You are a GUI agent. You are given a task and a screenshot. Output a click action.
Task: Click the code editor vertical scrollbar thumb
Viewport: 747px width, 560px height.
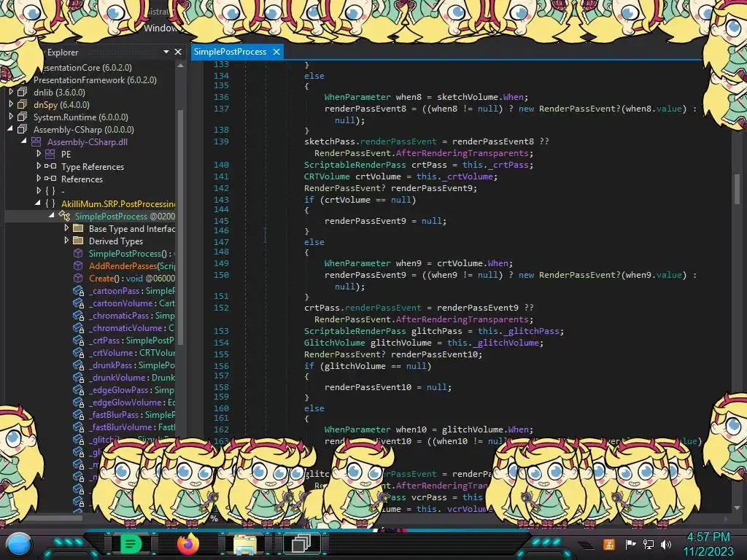tap(737, 189)
